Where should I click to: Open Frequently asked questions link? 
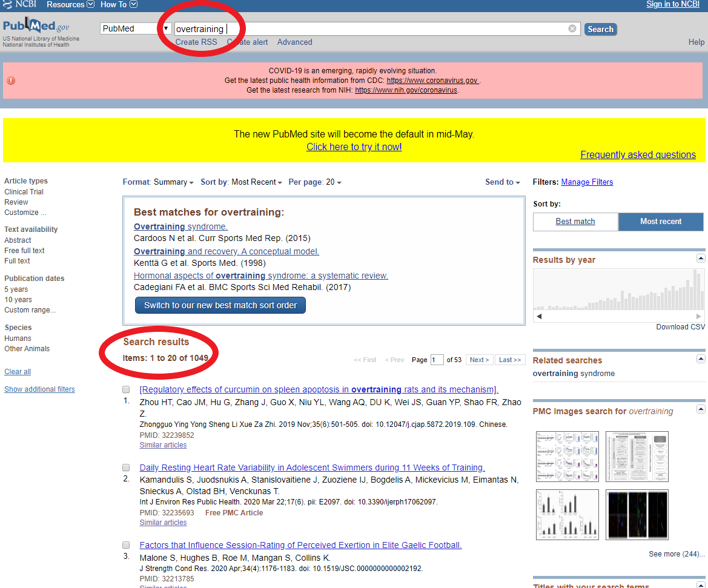638,155
